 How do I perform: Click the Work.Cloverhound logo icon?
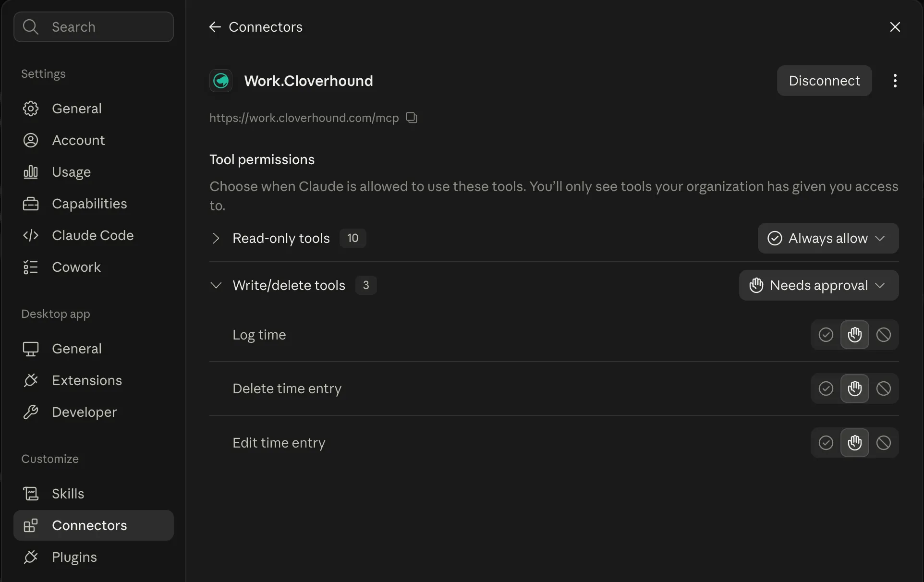(x=221, y=81)
